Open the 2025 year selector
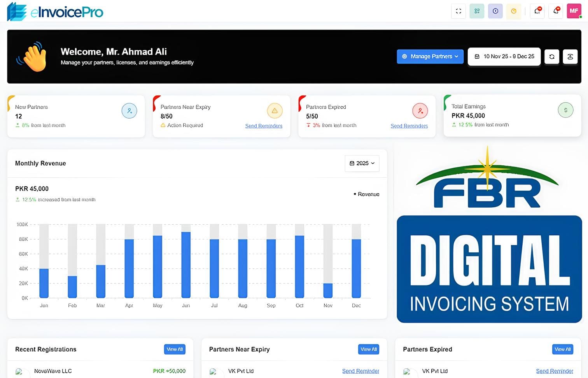 click(362, 163)
